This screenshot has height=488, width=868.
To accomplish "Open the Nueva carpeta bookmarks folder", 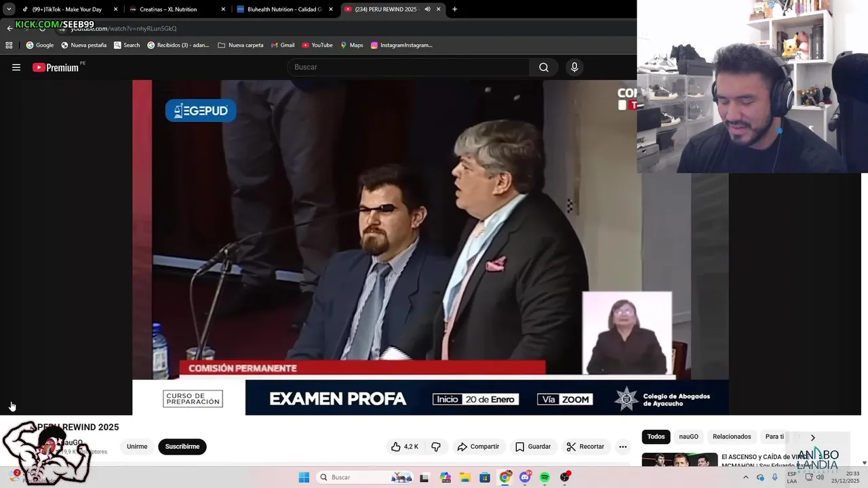I will [x=241, y=45].
